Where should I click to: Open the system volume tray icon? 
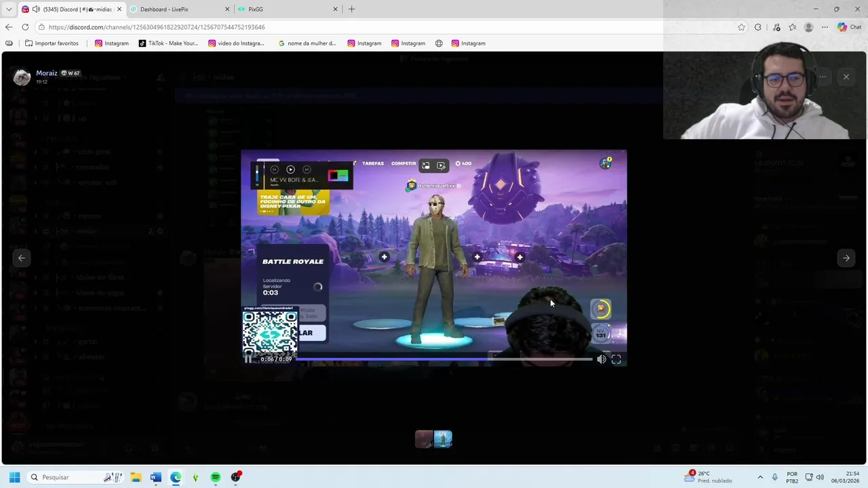tap(821, 477)
